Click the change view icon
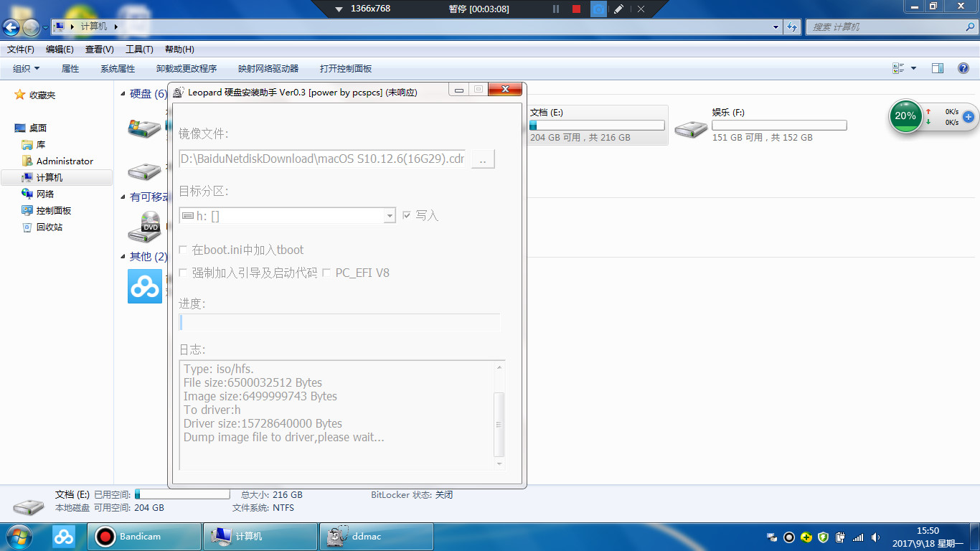Viewport: 980px width, 551px height. (898, 68)
